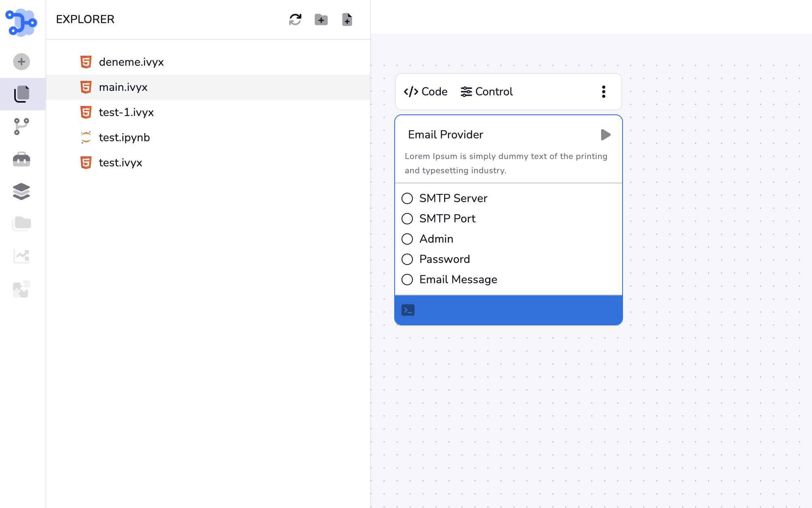Switch to the Code tab
The width and height of the screenshot is (812, 508).
tap(425, 92)
